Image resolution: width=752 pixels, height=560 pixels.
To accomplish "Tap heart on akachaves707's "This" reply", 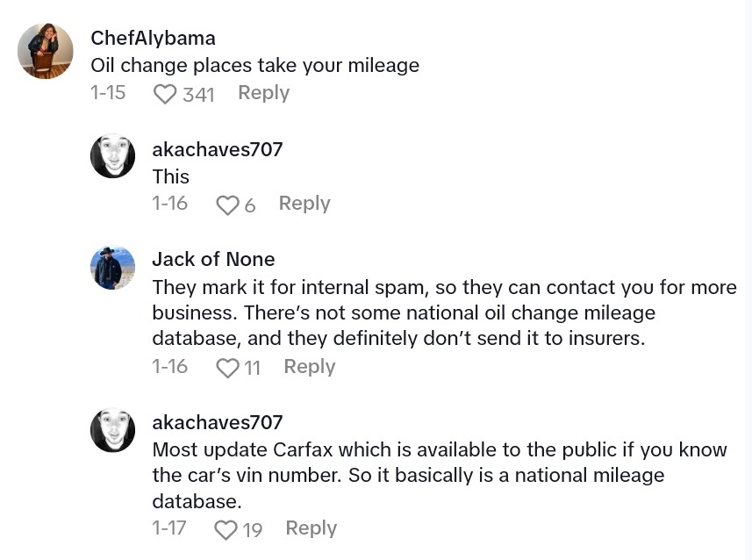I will (227, 205).
